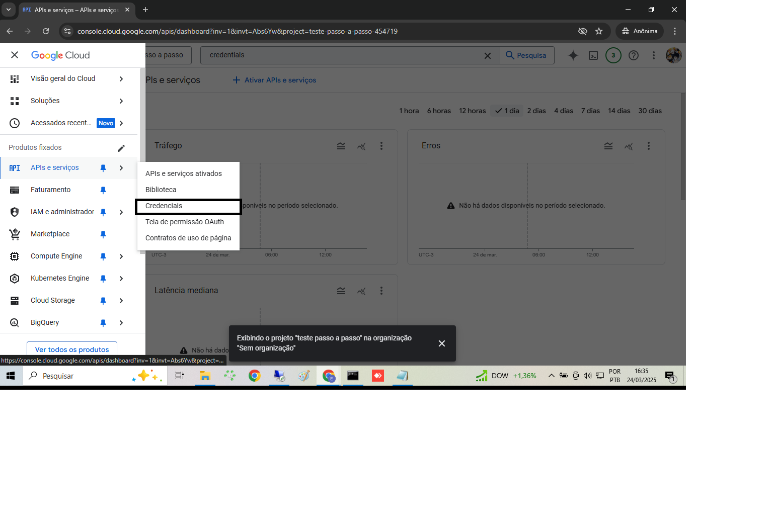Open legend toggle icon in Tráfego chart
This screenshot has width=771, height=532.
(341, 146)
